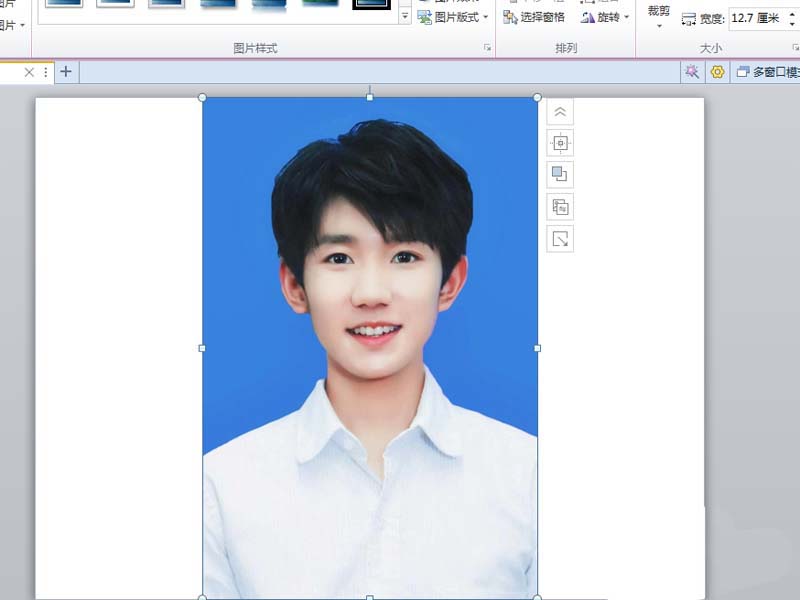Open the 裁剪 crop dropdown arrow
Screen dimensions: 800x600
[x=659, y=26]
